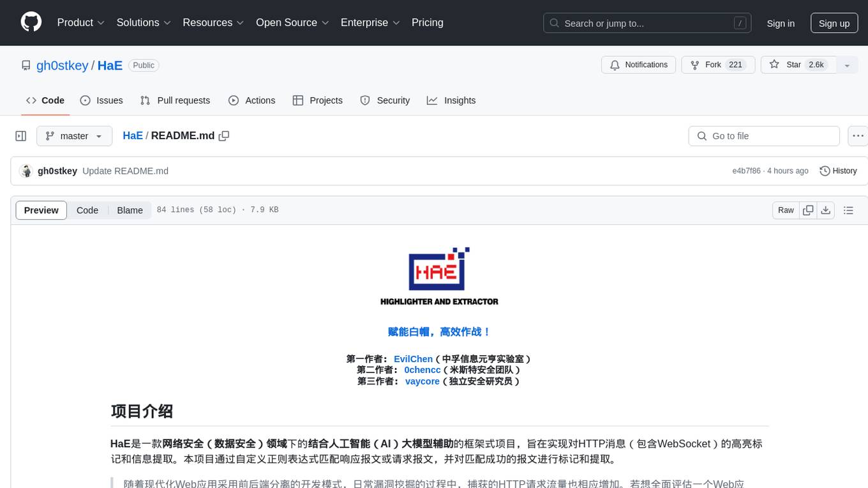Switch to the Pull requests tab

pos(175,100)
